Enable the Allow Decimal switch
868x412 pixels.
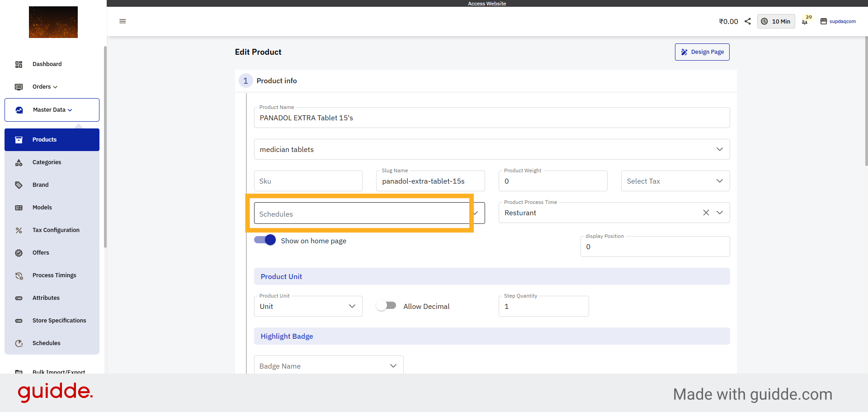pyautogui.click(x=386, y=306)
